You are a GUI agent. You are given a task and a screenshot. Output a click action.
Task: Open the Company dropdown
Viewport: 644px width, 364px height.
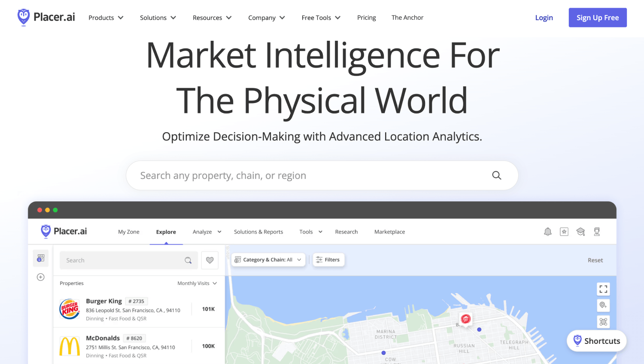click(267, 18)
